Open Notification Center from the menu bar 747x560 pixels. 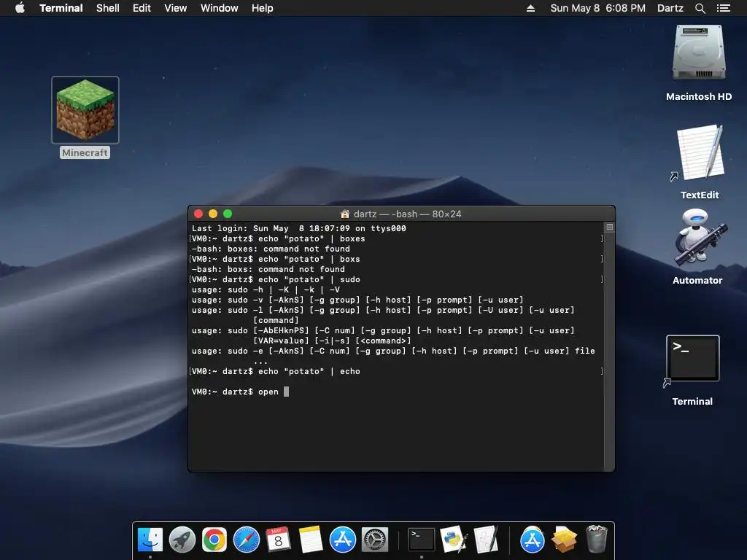point(724,8)
